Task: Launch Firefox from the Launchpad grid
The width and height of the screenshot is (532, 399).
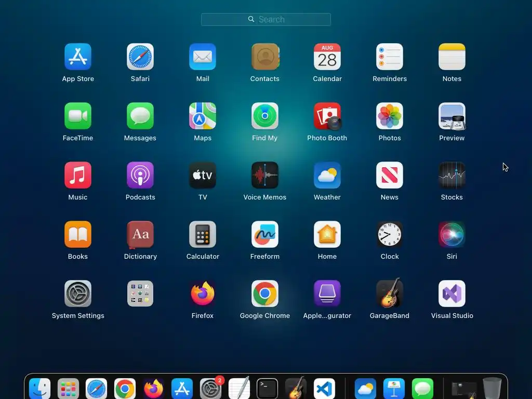Action: (x=203, y=294)
